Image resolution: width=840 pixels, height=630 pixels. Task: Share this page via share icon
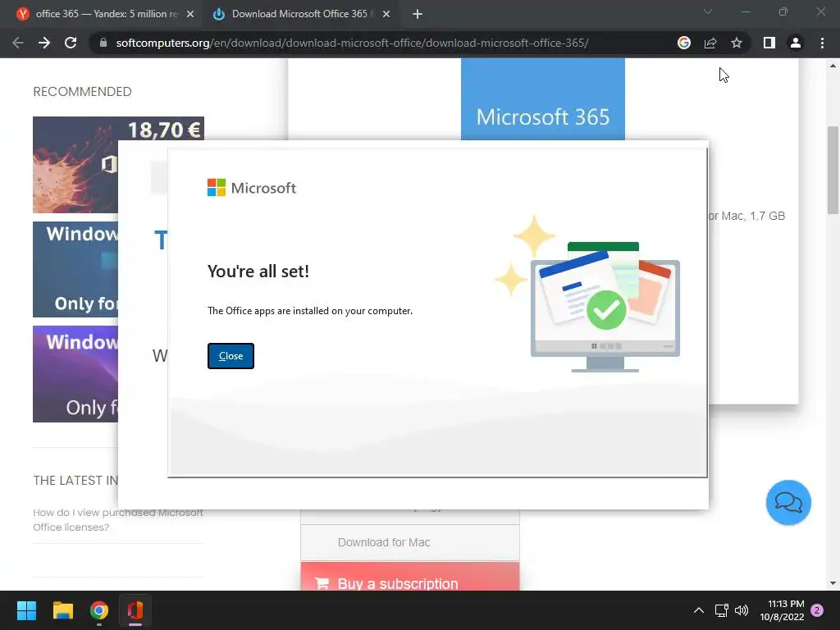(710, 43)
